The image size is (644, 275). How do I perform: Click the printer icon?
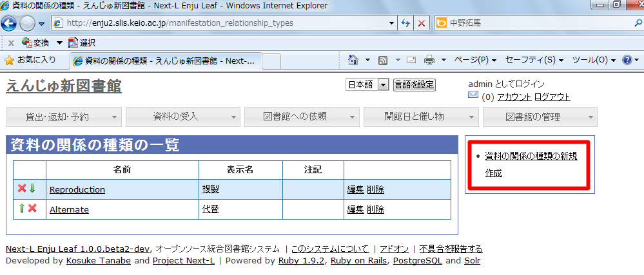(x=429, y=61)
